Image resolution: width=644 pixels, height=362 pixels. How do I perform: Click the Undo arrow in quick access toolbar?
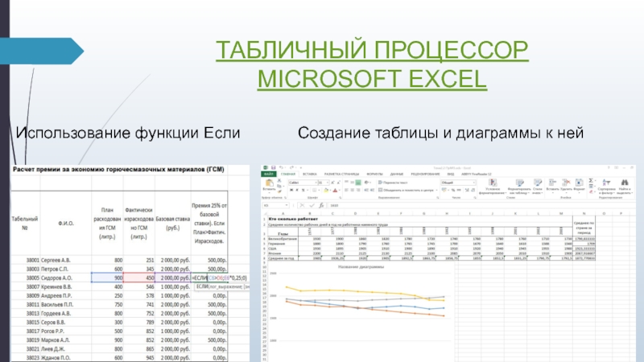pyautogui.click(x=281, y=167)
